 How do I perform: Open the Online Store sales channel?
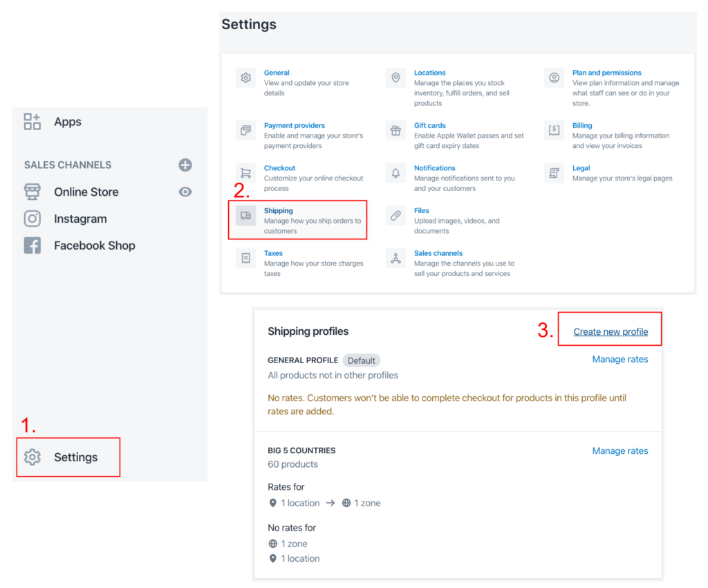(86, 192)
